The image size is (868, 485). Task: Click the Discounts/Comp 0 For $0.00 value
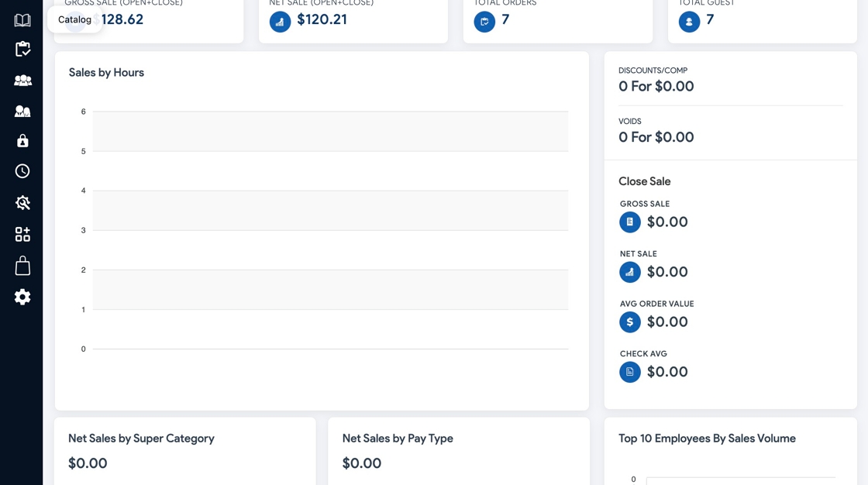[656, 87]
